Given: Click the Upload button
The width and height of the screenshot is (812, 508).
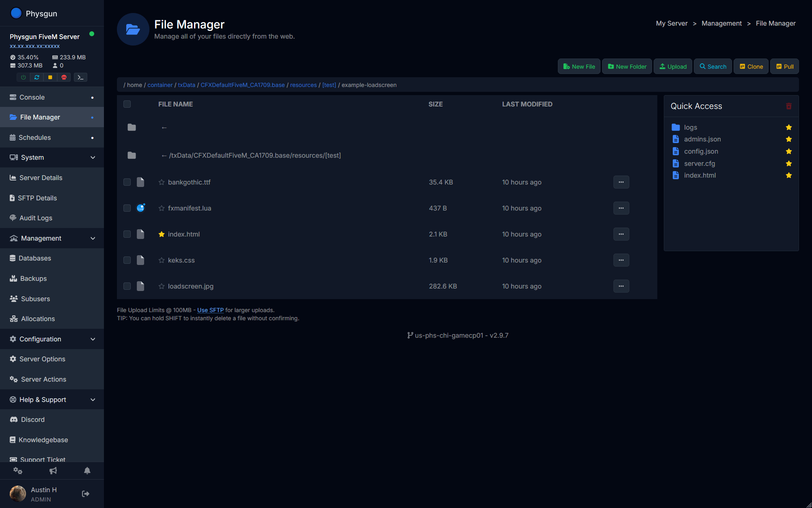Looking at the screenshot, I should point(673,67).
